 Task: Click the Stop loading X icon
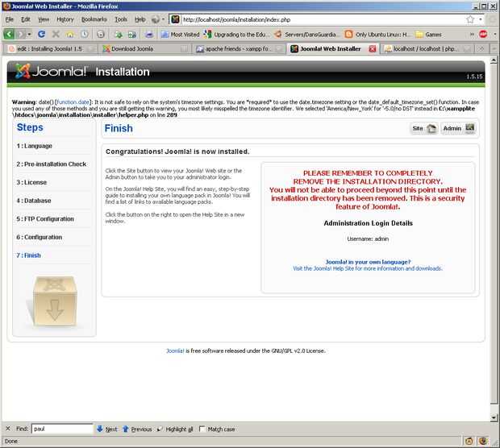click(x=56, y=34)
